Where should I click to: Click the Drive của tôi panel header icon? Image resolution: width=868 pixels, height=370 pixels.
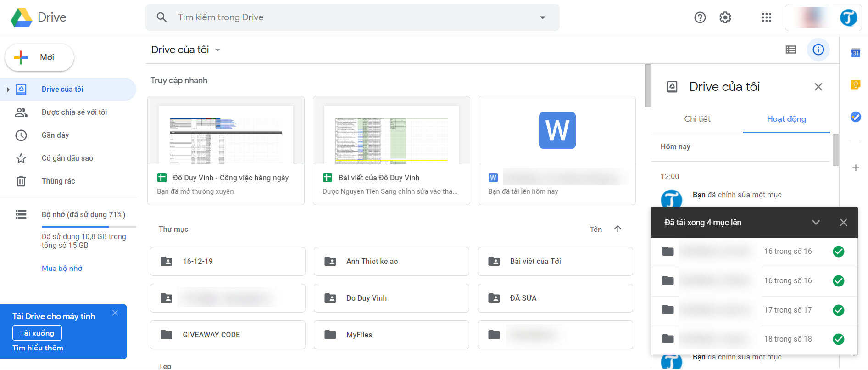click(672, 87)
